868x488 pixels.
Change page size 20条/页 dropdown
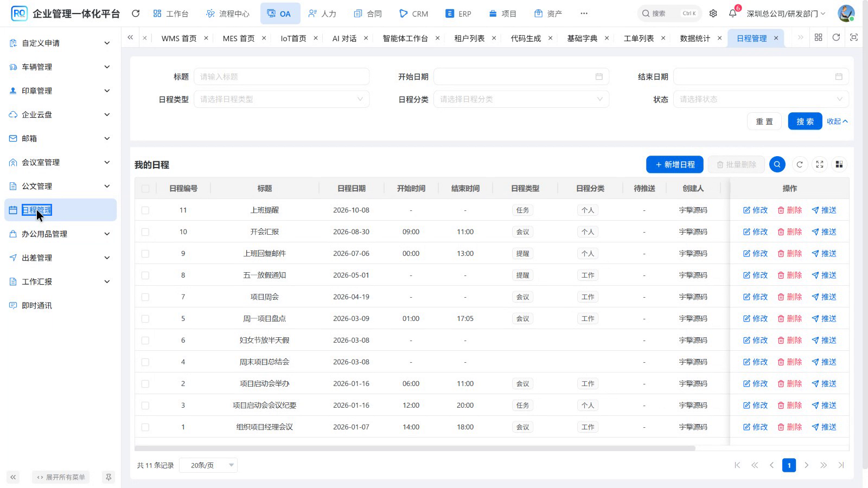tap(208, 465)
